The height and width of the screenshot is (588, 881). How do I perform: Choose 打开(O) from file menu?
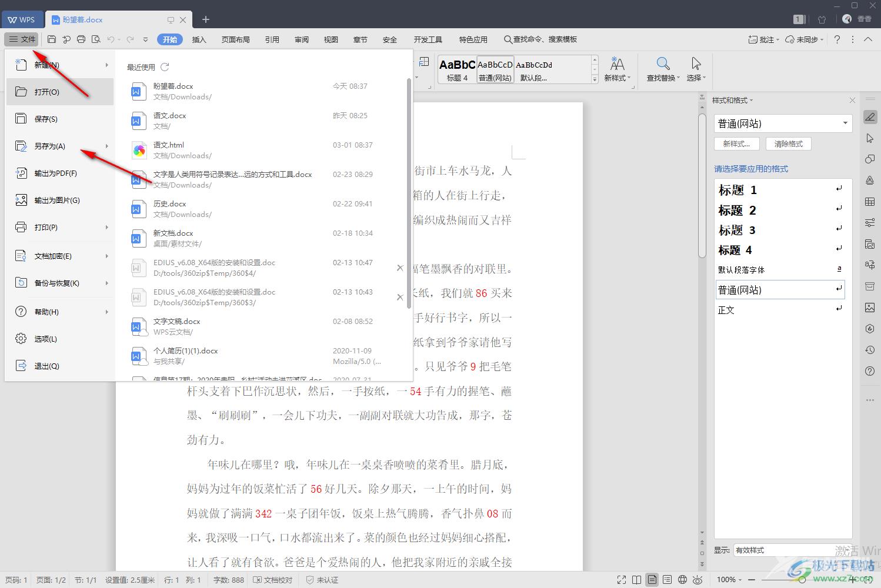click(x=60, y=92)
